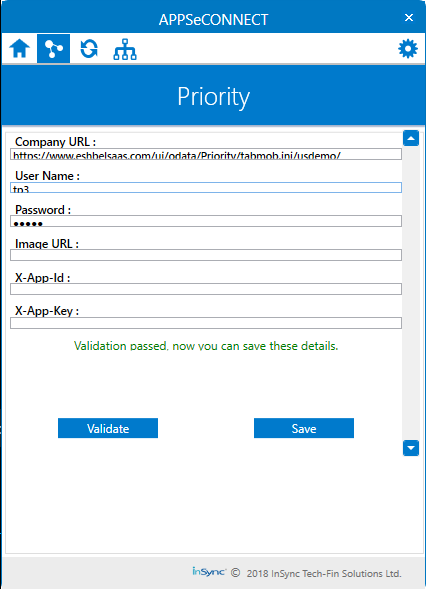Viewport: 426px width, 589px height.
Task: Click into the Password field
Action: point(206,221)
